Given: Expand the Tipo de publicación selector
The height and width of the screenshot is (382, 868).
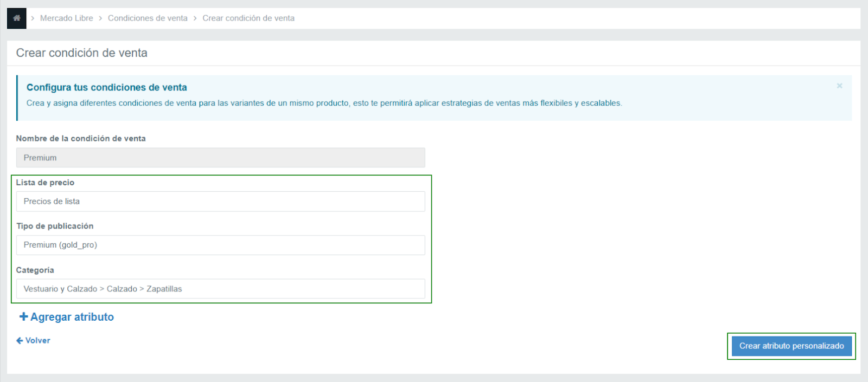Looking at the screenshot, I should tap(220, 245).
